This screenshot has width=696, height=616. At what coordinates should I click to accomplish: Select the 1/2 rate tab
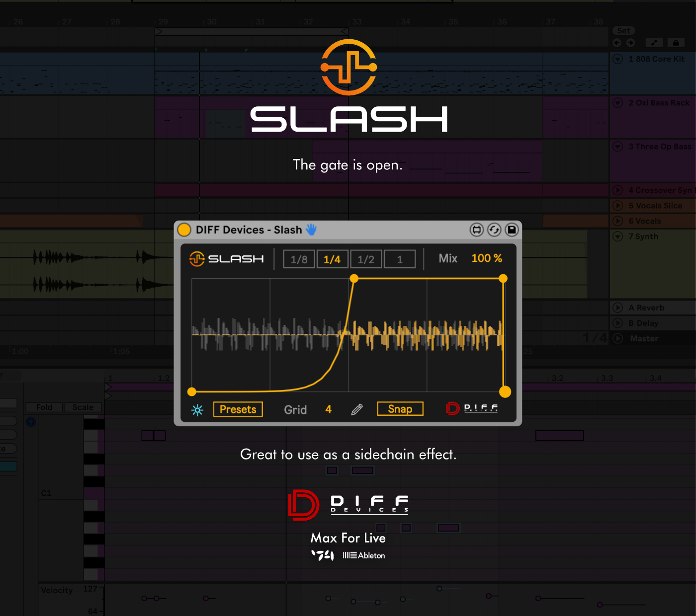tap(366, 259)
